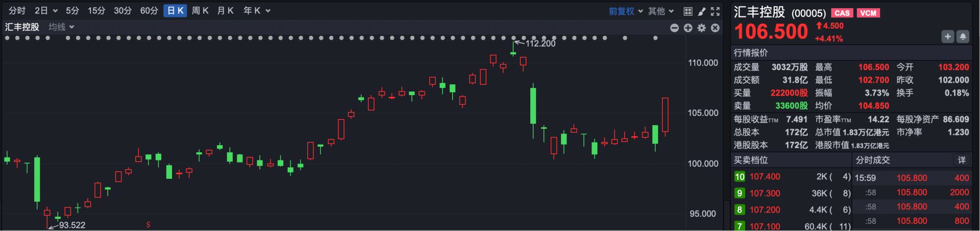This screenshot has height=231, width=980.
Task: Switch to the 5分 interval
Action: (x=72, y=11)
